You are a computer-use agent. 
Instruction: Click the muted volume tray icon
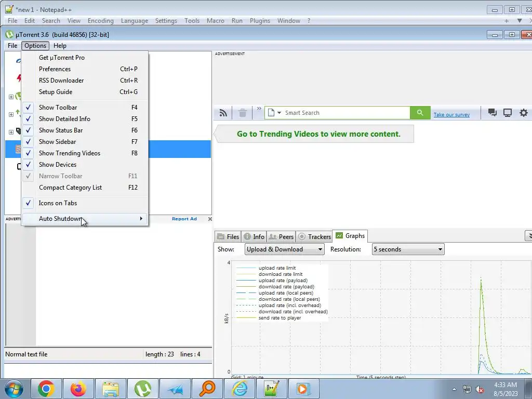coord(480,390)
